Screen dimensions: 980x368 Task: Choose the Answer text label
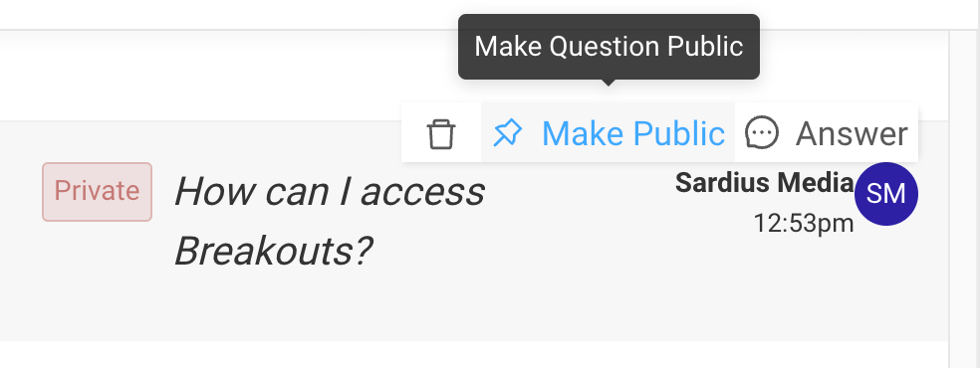[x=852, y=133]
